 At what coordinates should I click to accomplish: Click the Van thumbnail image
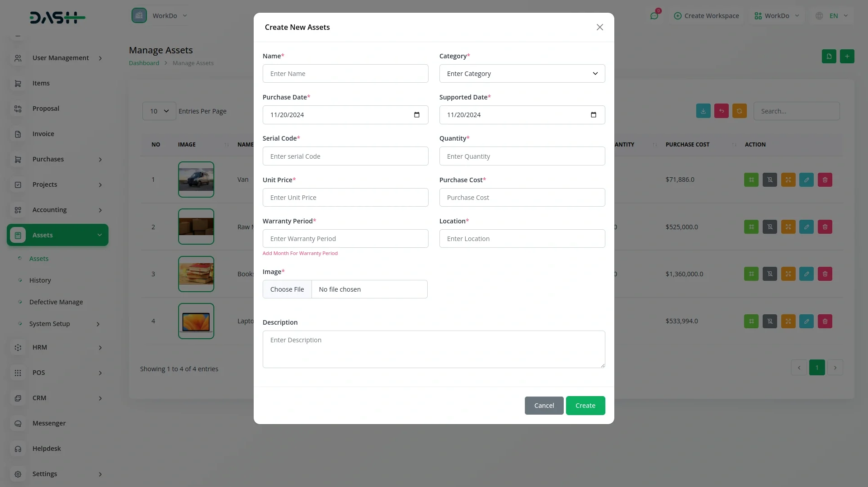[x=196, y=180]
